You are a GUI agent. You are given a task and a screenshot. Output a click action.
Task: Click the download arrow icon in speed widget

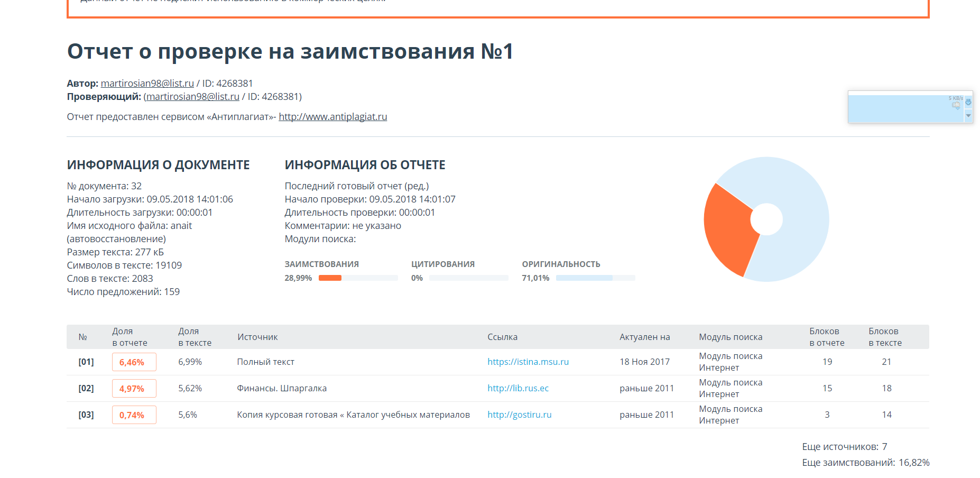(968, 102)
